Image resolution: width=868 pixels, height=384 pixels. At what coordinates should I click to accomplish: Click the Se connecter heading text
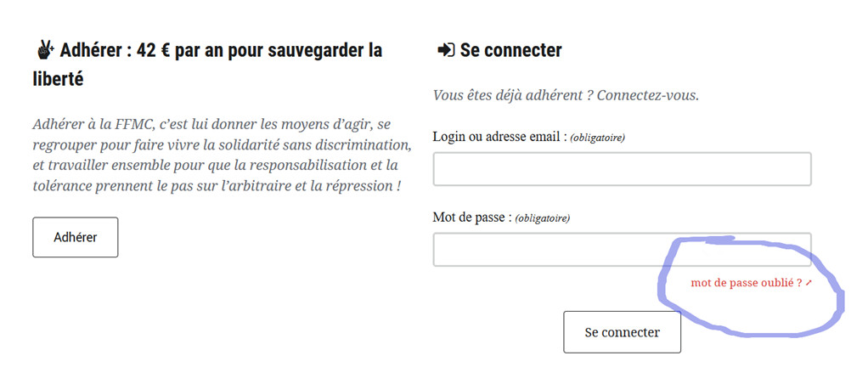click(511, 50)
